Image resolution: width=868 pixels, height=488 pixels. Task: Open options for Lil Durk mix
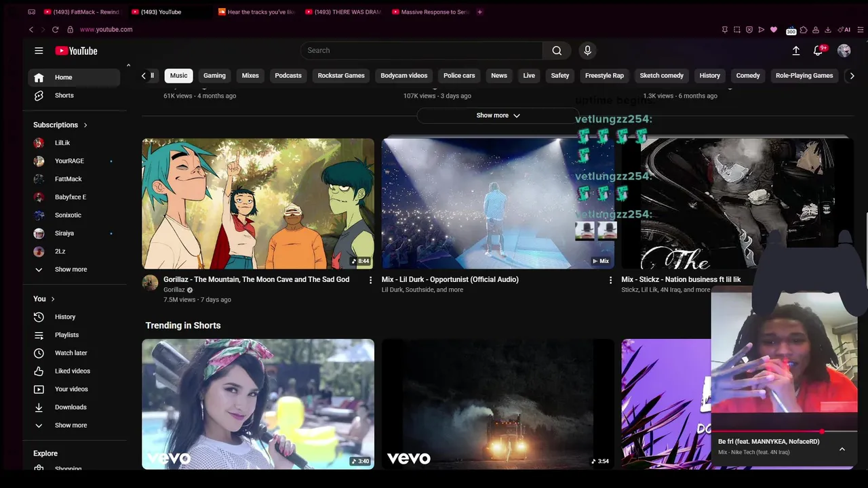pos(610,280)
